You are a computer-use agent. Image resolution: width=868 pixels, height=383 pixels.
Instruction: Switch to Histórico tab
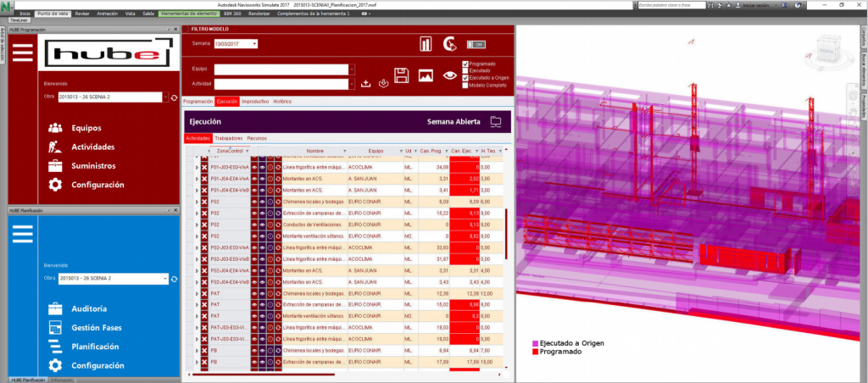tap(282, 102)
